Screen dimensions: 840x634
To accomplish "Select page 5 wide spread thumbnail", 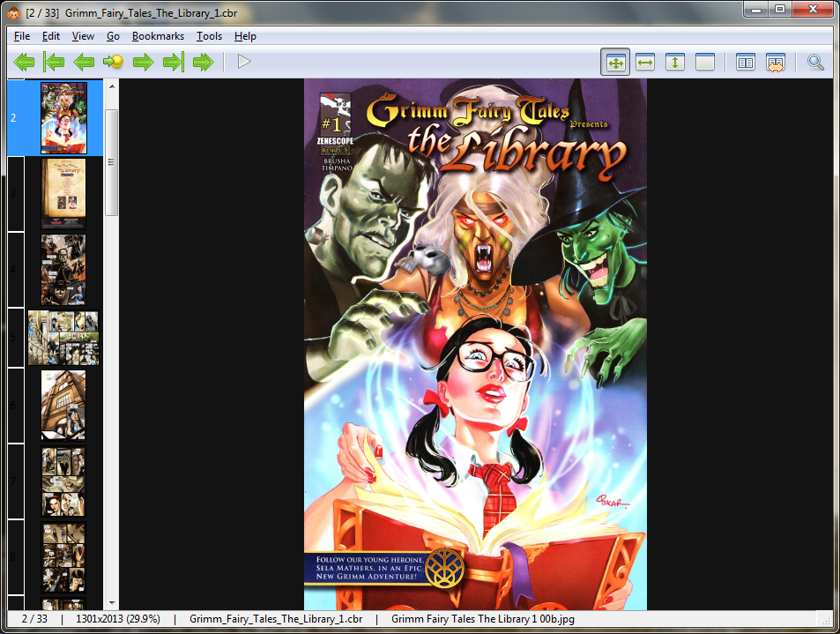I will 63,339.
